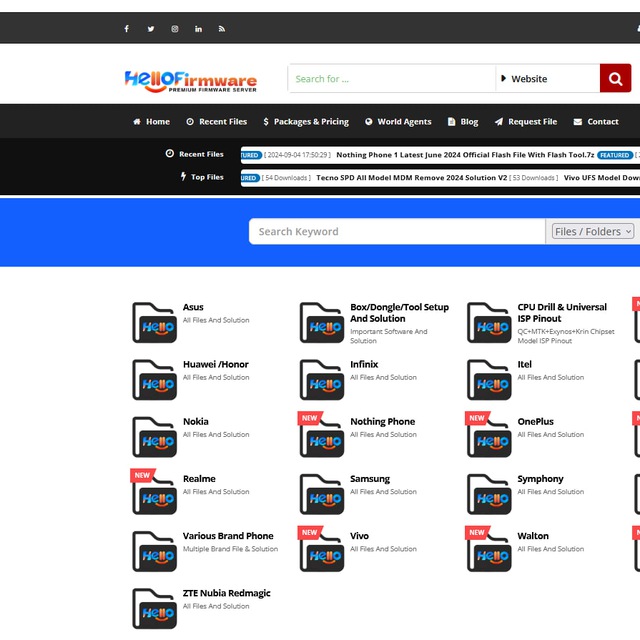Open the Files / Folders dropdown
640x640 pixels.
(593, 231)
